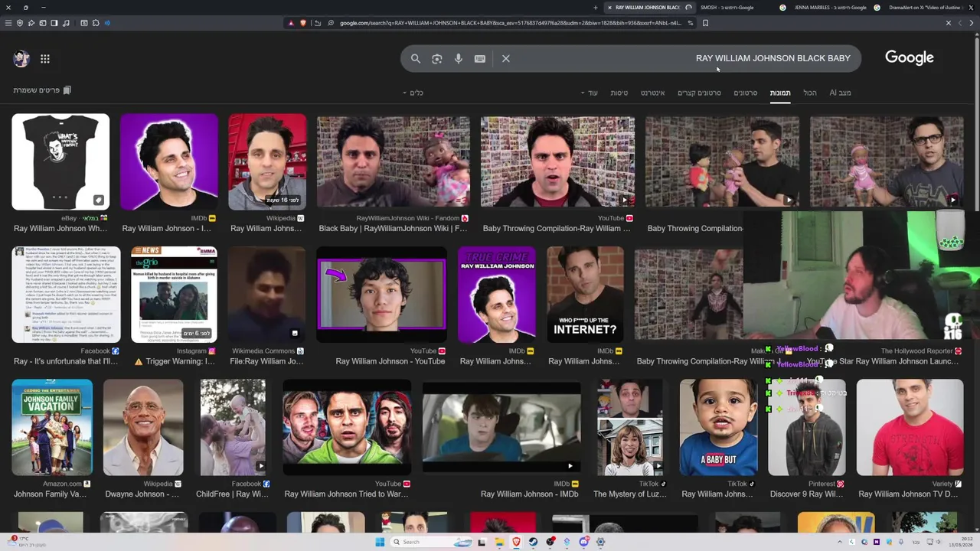Expand the עוד (More) search filter dropdown

pos(590,93)
